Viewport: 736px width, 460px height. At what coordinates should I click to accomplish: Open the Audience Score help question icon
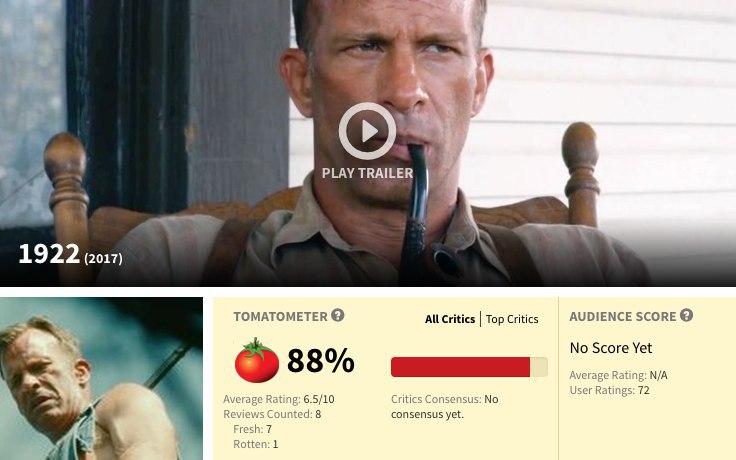point(686,315)
